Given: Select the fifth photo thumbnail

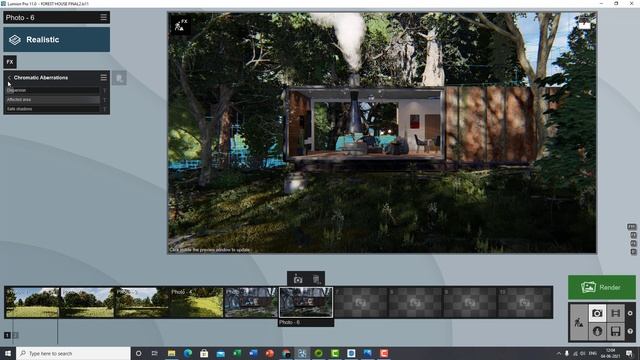Looking at the screenshot, I should click(251, 302).
